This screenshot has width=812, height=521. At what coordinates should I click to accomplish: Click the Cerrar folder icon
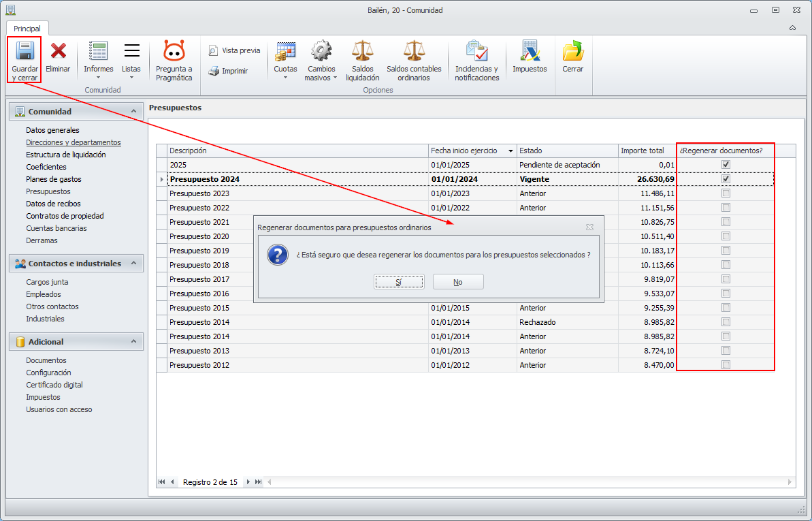572,51
